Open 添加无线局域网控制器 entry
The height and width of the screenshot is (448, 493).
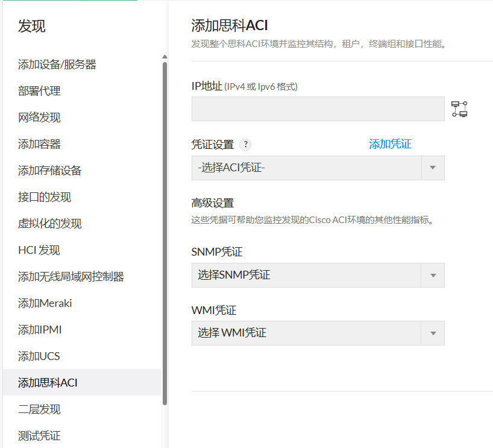[71, 277]
